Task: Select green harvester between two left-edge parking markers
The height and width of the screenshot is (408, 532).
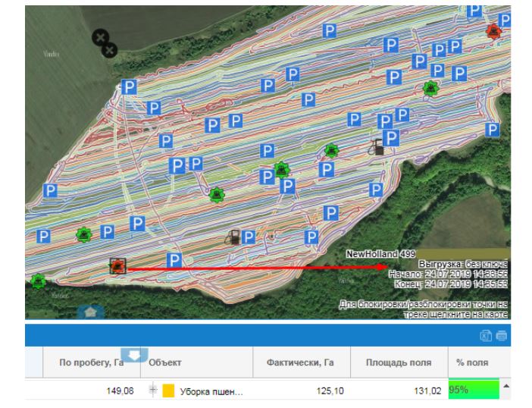Action: (x=84, y=234)
